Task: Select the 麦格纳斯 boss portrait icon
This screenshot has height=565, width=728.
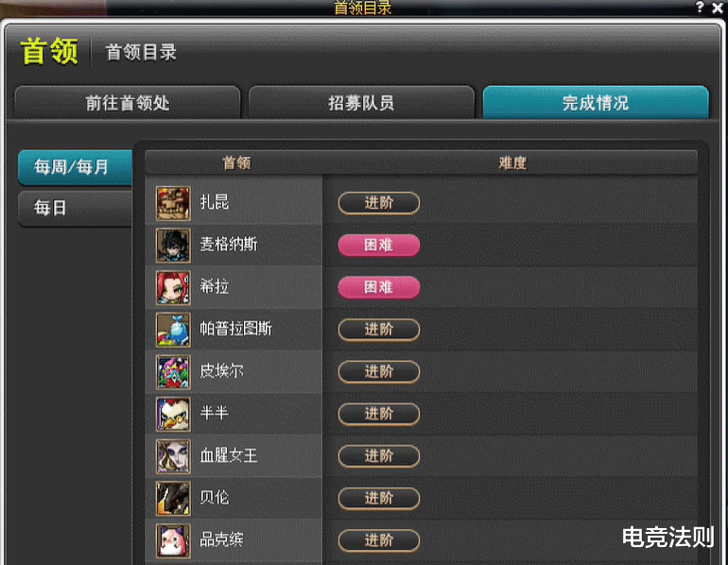Action: (x=173, y=246)
